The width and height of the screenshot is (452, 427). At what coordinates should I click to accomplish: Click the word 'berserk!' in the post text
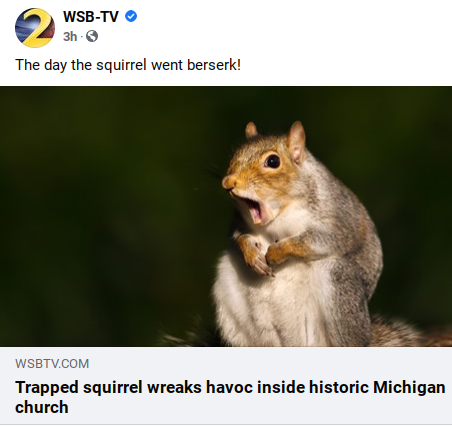point(214,65)
